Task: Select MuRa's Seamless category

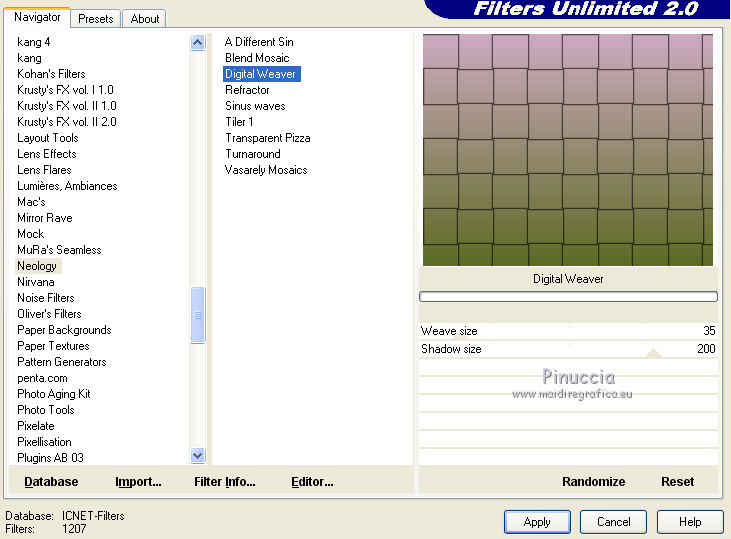Action: [x=59, y=249]
